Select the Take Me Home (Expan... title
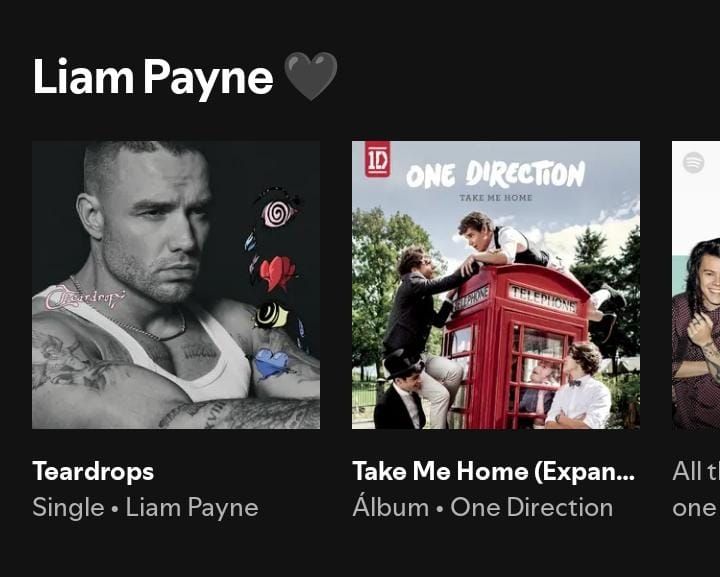720x577 pixels. tap(494, 472)
